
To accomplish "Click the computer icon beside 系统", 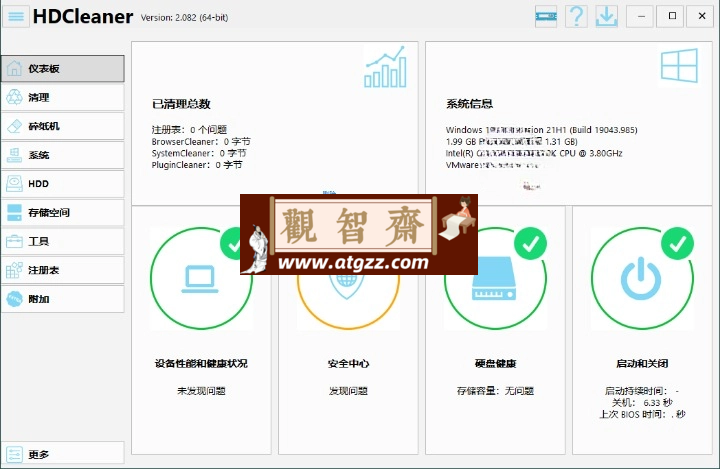I will [x=14, y=155].
